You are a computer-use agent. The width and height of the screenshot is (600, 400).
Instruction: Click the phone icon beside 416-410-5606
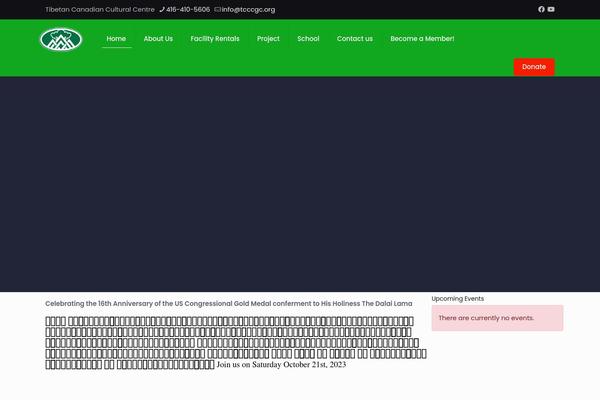pos(162,10)
